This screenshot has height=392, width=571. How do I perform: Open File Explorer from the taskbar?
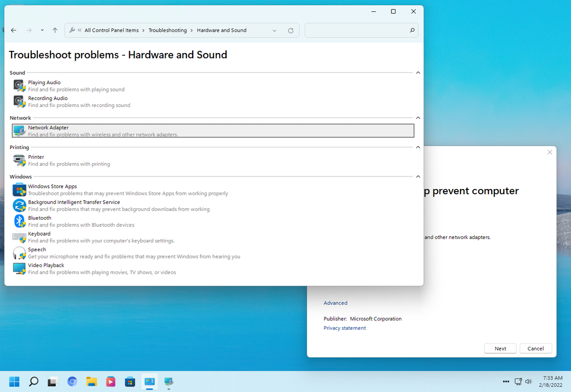pos(91,382)
